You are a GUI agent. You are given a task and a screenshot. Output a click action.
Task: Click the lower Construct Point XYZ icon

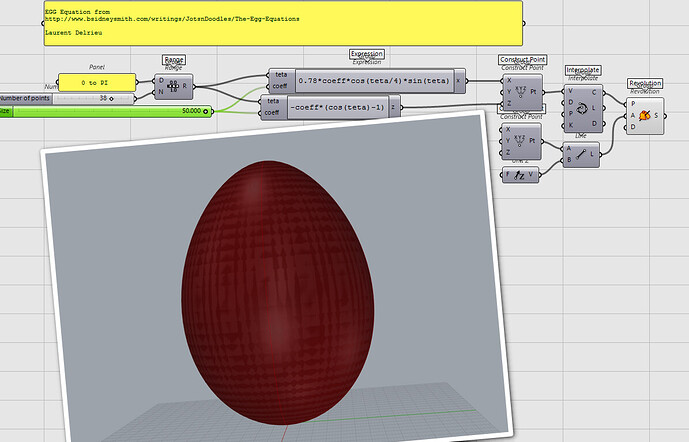520,141
